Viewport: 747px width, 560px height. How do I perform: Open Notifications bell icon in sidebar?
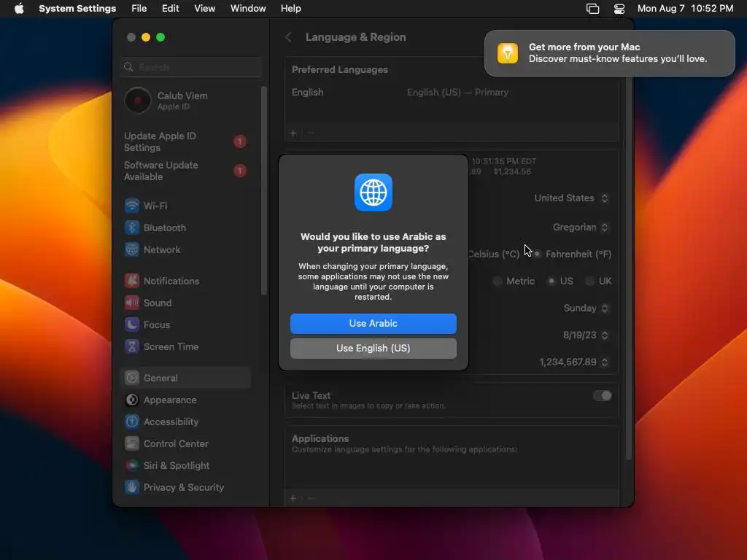[x=132, y=281]
